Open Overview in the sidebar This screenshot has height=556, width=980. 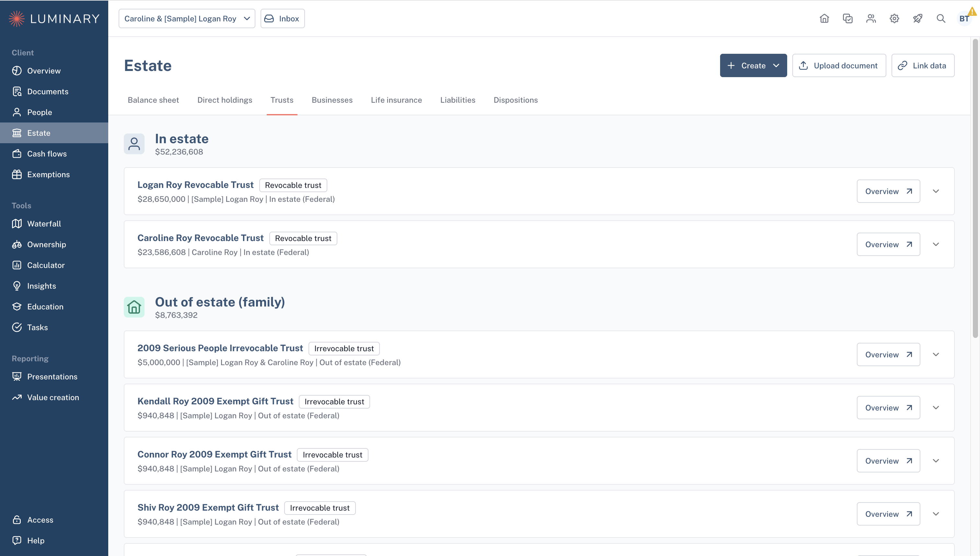pyautogui.click(x=54, y=71)
